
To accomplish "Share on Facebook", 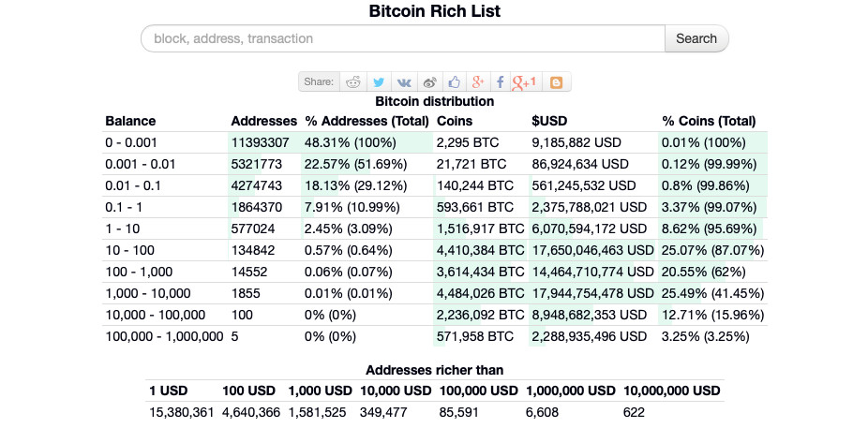I will [500, 82].
